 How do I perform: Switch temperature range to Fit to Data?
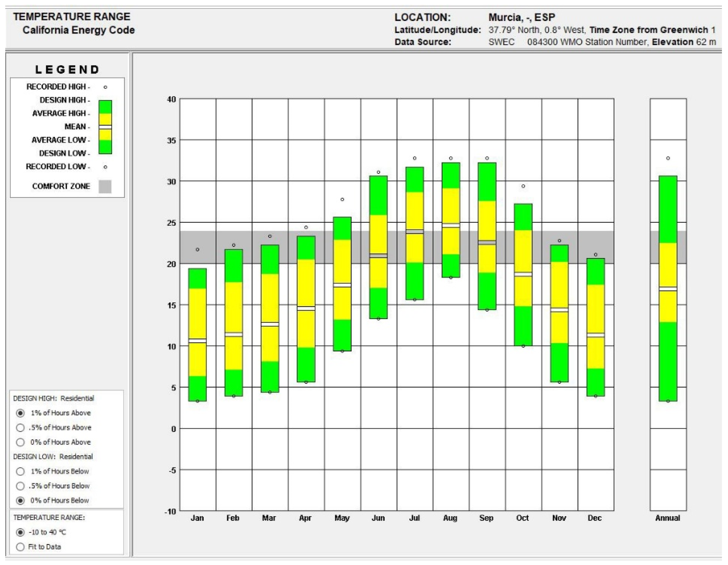click(20, 547)
